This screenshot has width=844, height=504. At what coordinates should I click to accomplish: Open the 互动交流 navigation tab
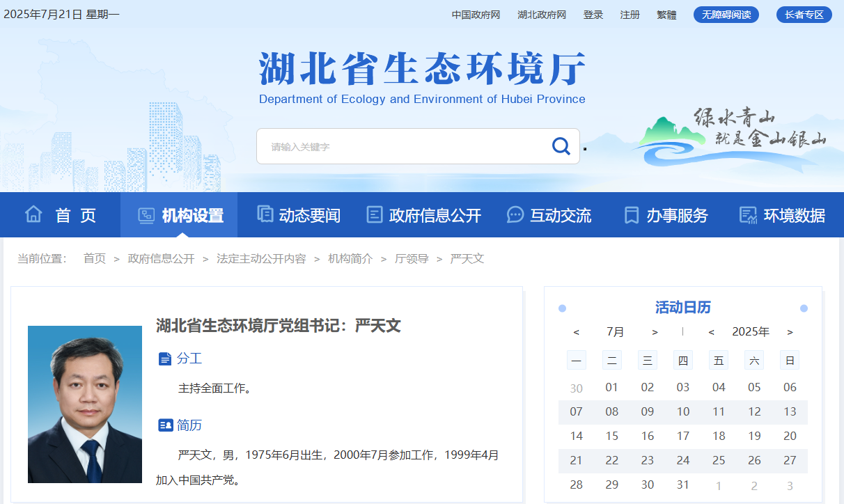(x=549, y=215)
